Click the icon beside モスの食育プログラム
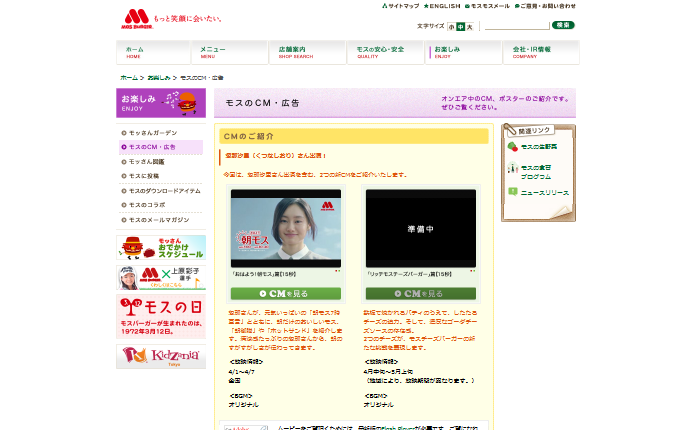The height and width of the screenshot is (430, 696). [x=513, y=168]
